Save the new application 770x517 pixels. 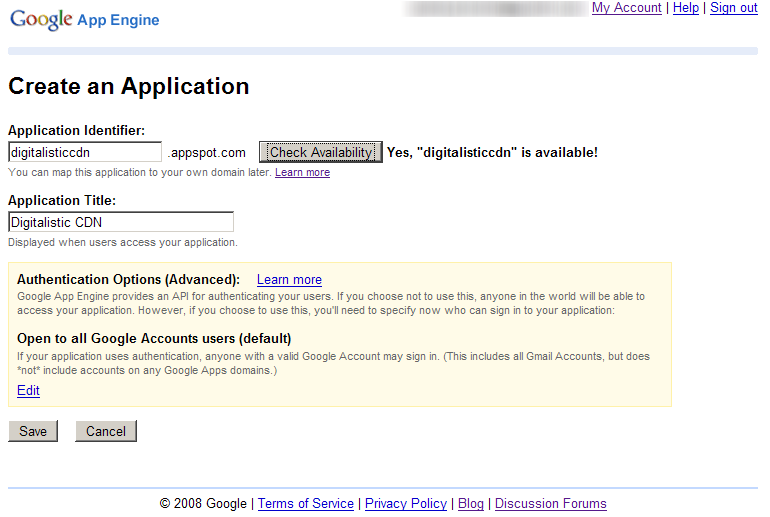33,431
